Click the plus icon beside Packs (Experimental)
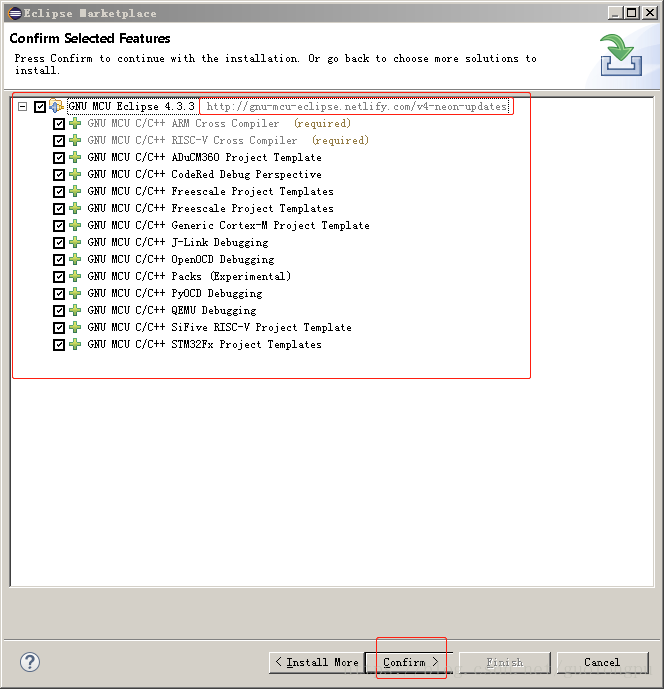 click(x=75, y=276)
